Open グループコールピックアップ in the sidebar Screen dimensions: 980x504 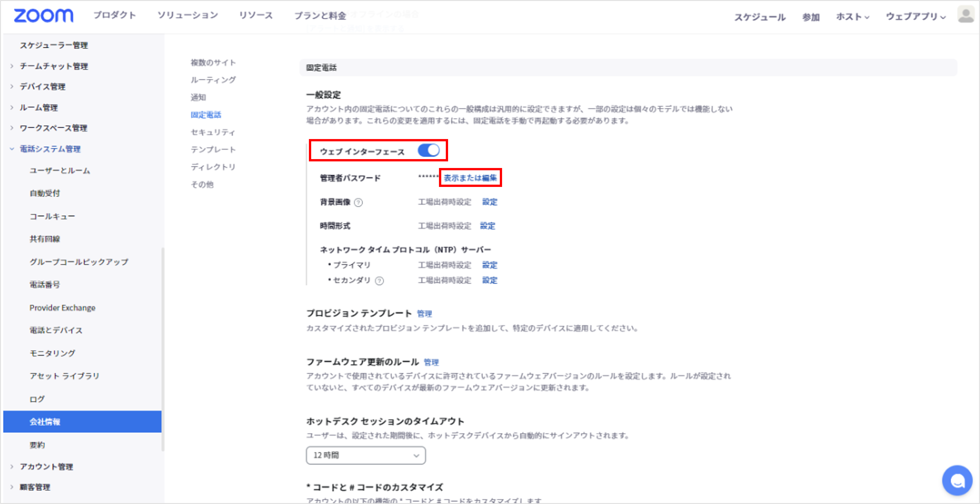pos(79,262)
